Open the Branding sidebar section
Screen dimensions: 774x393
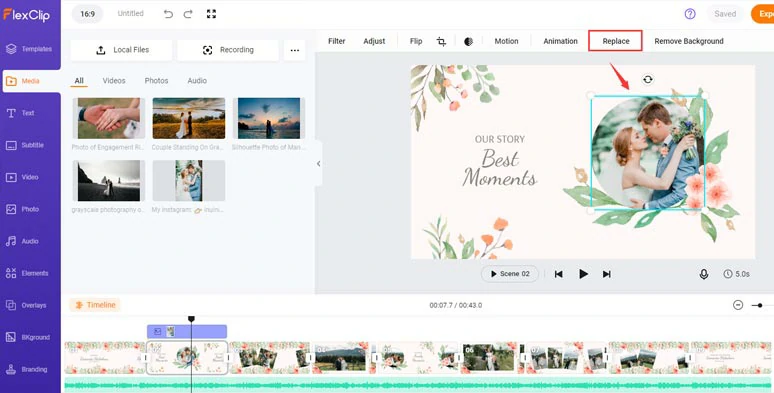click(x=27, y=369)
